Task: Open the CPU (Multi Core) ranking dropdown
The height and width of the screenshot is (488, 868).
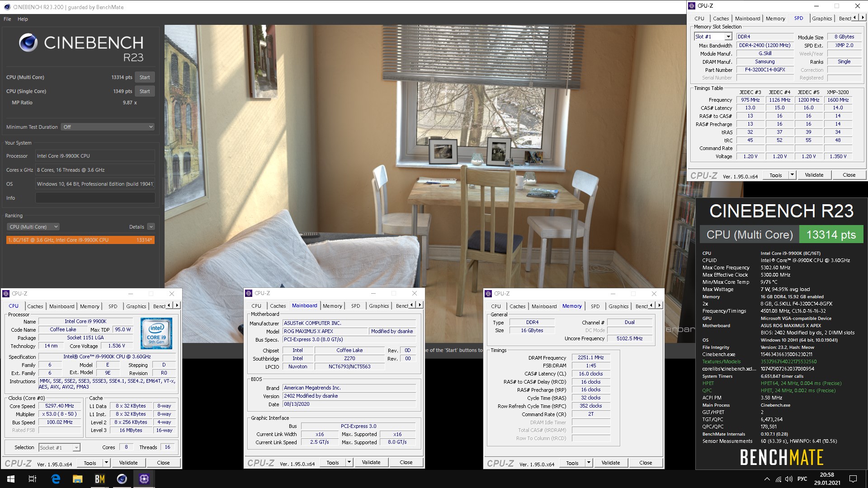Action: tap(33, 227)
